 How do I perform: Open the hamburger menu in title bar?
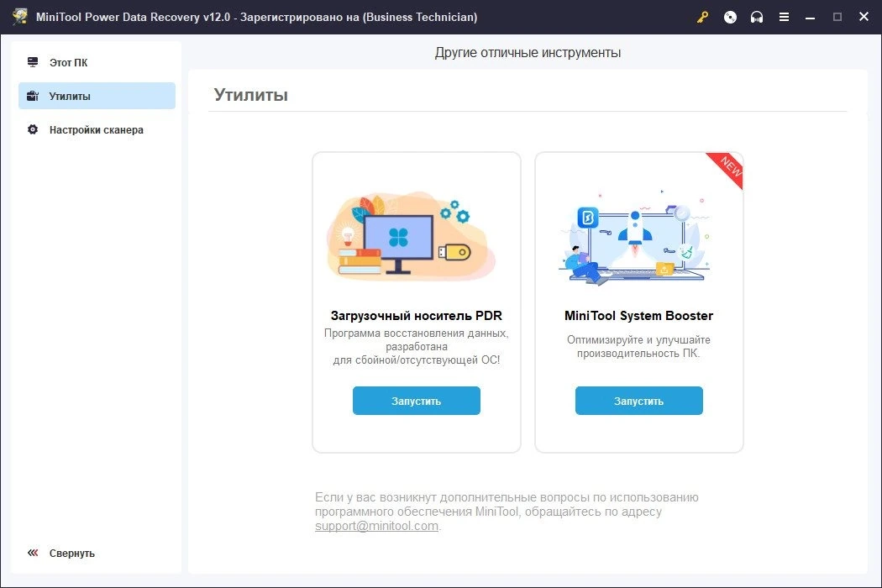pos(784,17)
